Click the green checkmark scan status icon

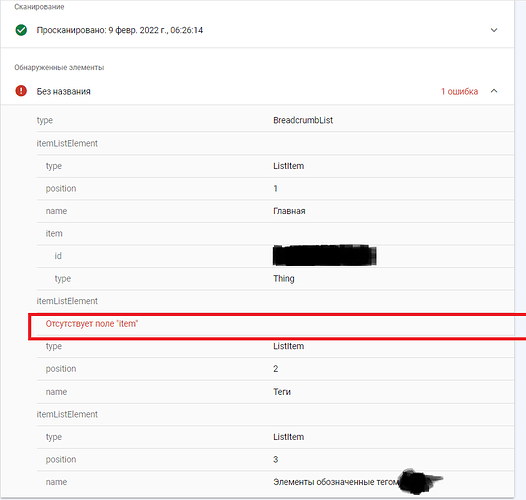(x=21, y=30)
